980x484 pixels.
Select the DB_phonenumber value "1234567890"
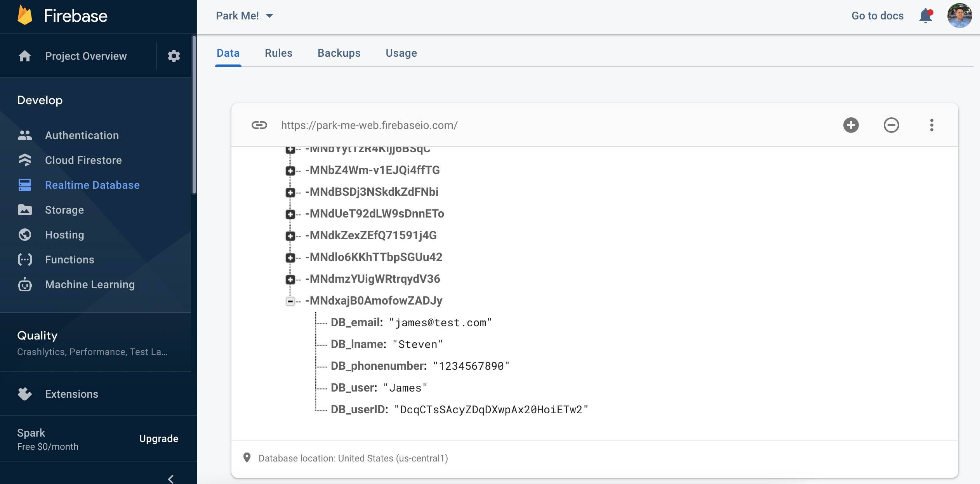click(471, 366)
